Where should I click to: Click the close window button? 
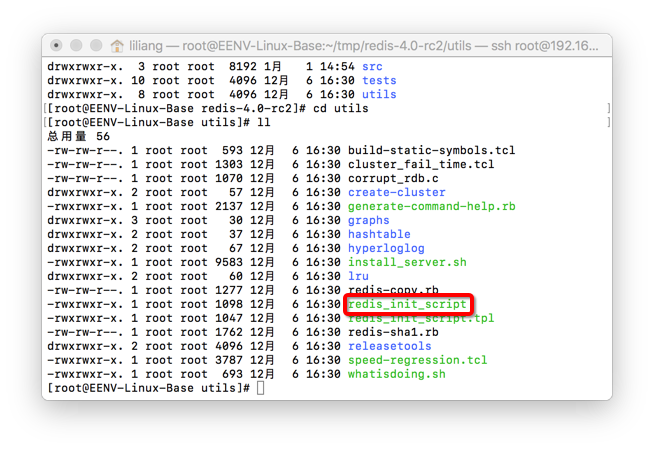[56, 45]
